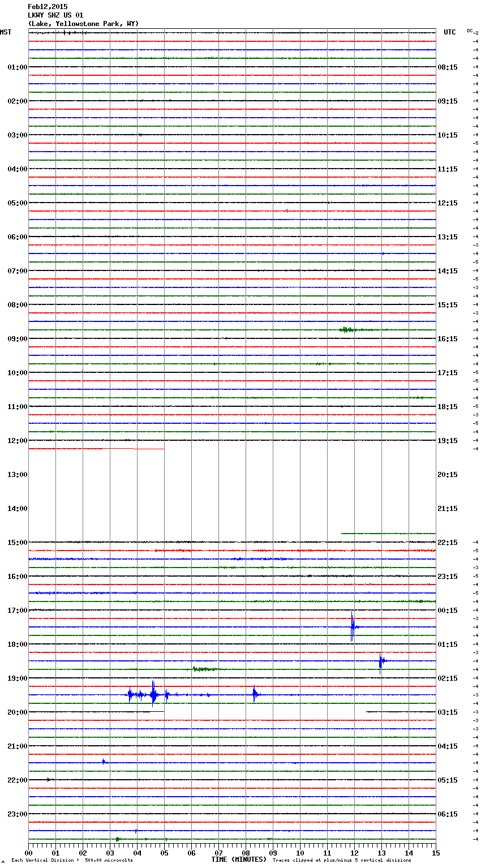Click the 08:15 UTC row label
This screenshot has height=868, width=481.
click(x=448, y=67)
